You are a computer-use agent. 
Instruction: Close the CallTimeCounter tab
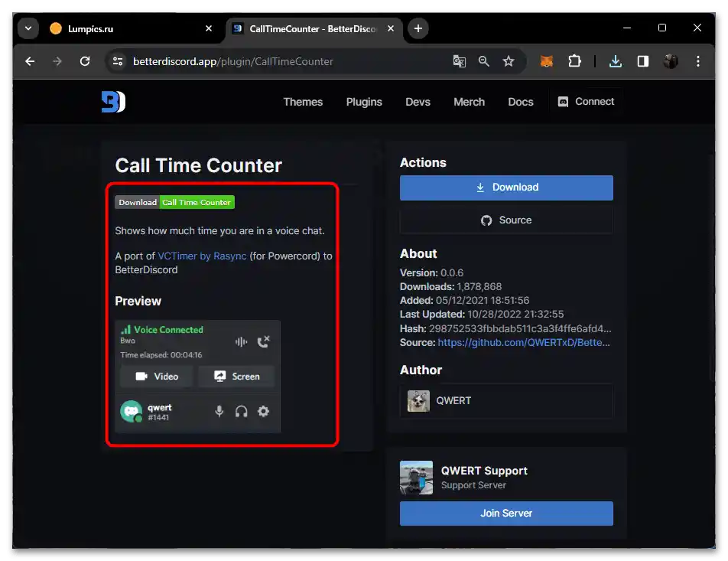tap(391, 28)
